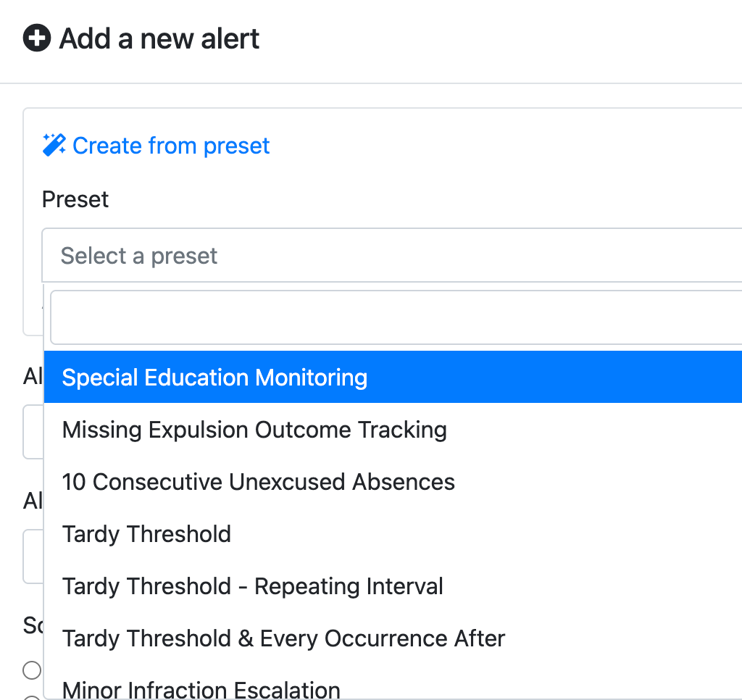Click the Add a new alert heading
The width and height of the screenshot is (742, 700).
tap(159, 38)
